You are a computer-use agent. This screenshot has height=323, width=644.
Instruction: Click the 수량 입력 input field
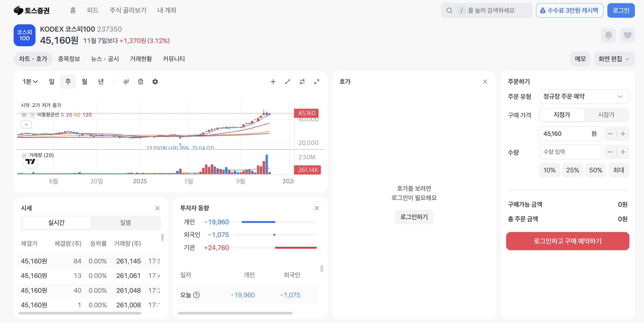570,152
